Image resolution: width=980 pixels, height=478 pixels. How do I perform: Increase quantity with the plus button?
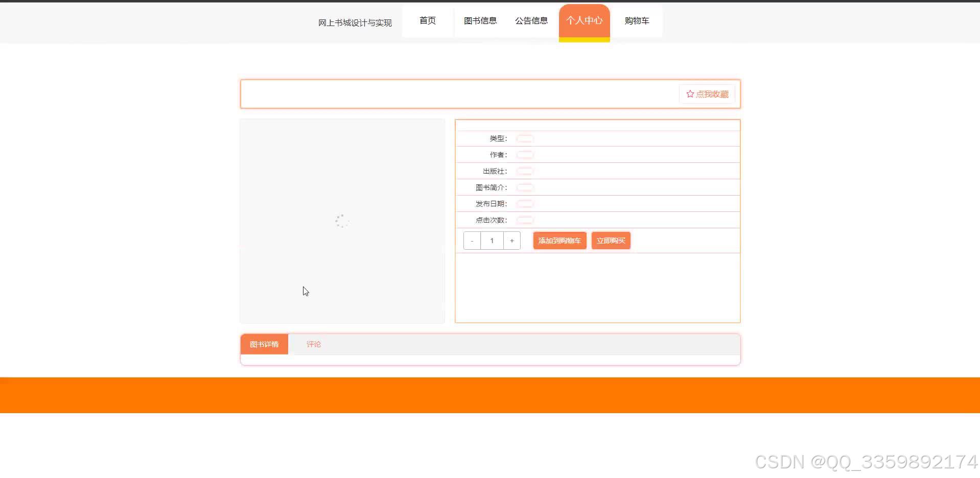(512, 241)
